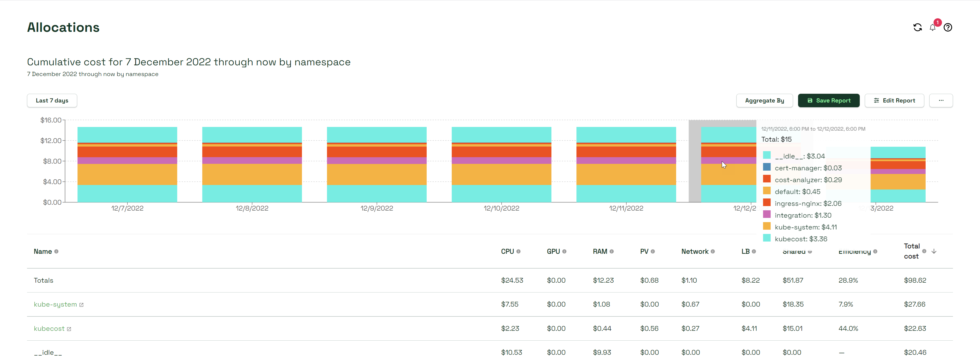
Task: Open the Last 7 days date selector
Action: click(52, 101)
